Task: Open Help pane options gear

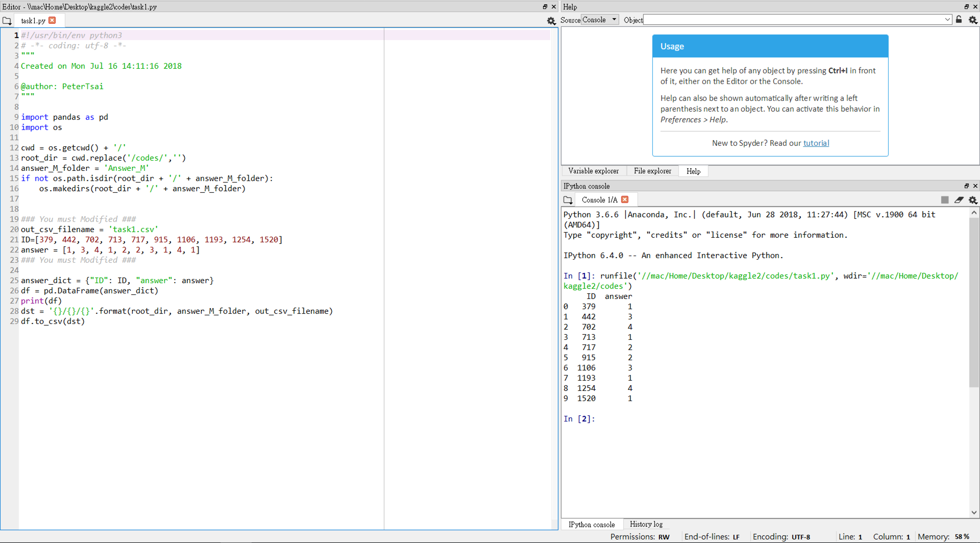Action: pos(973,20)
